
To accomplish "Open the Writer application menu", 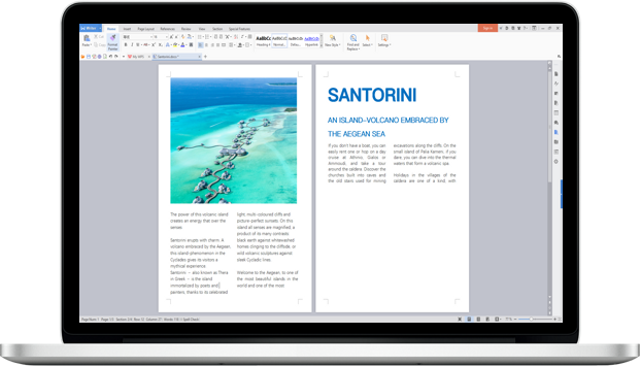I will tap(91, 28).
